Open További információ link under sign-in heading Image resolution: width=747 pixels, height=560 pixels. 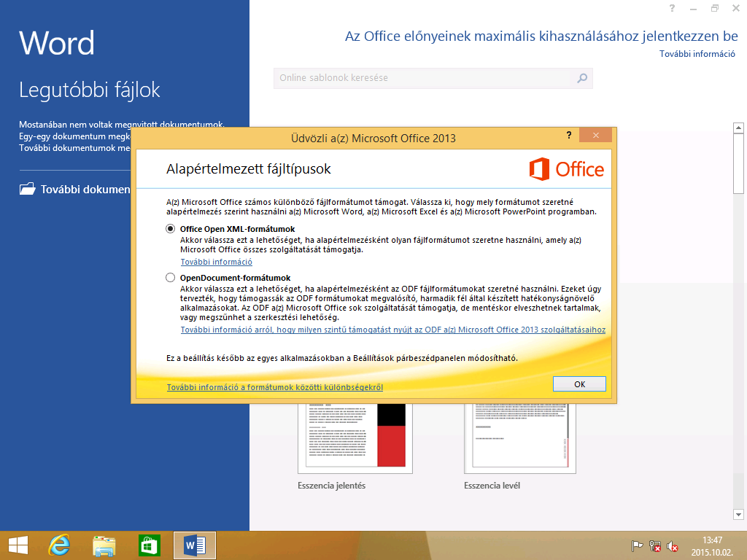(697, 54)
